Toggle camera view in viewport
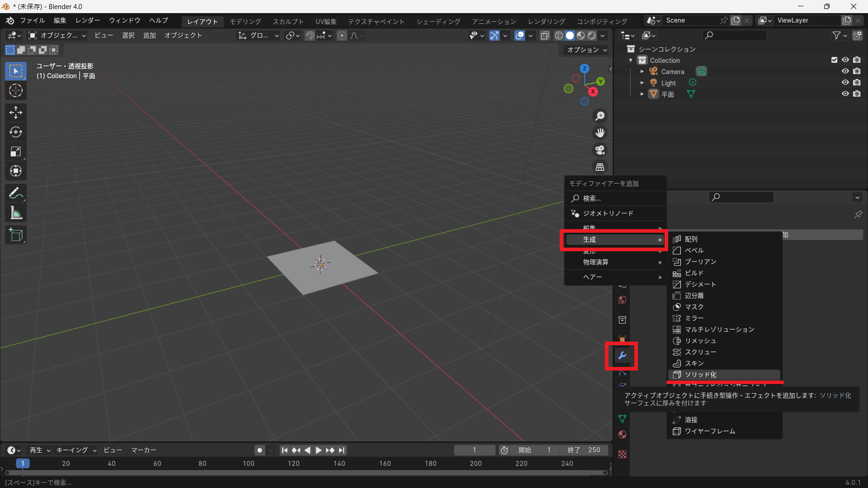The height and width of the screenshot is (488, 868). pyautogui.click(x=600, y=150)
